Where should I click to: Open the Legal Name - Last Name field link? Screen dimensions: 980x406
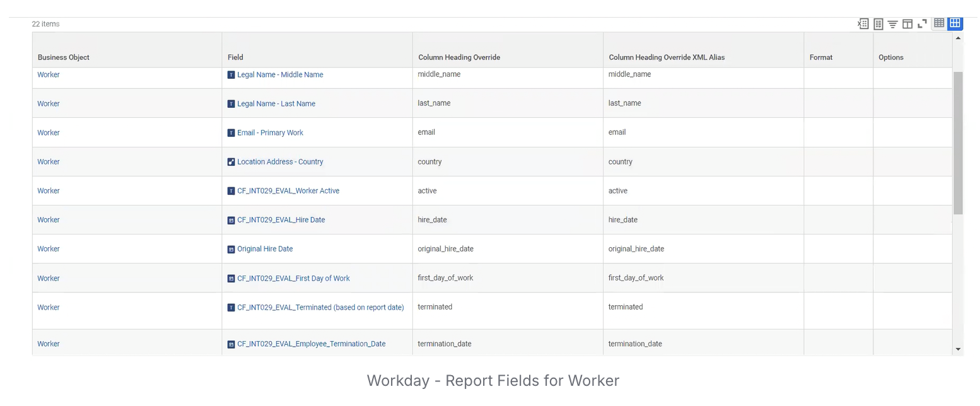pyautogui.click(x=276, y=104)
